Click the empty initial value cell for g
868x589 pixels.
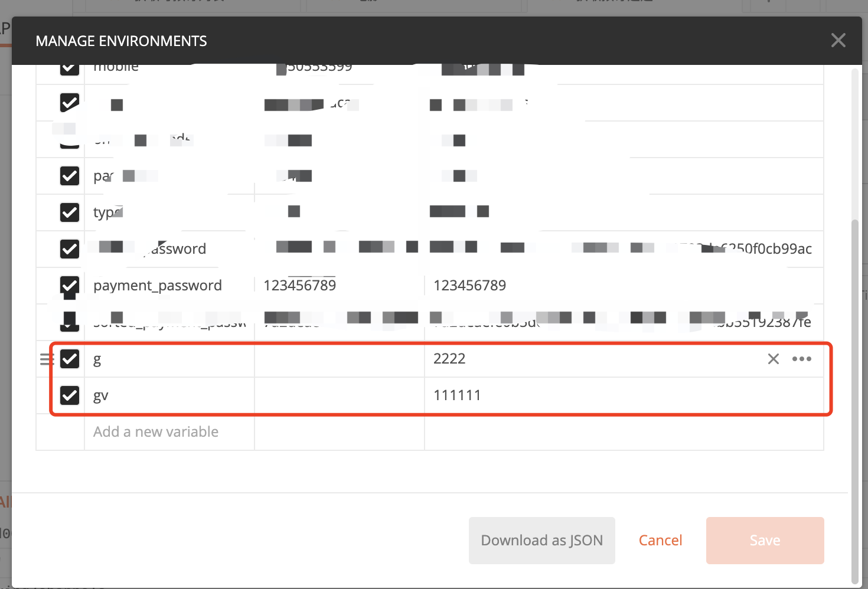338,358
